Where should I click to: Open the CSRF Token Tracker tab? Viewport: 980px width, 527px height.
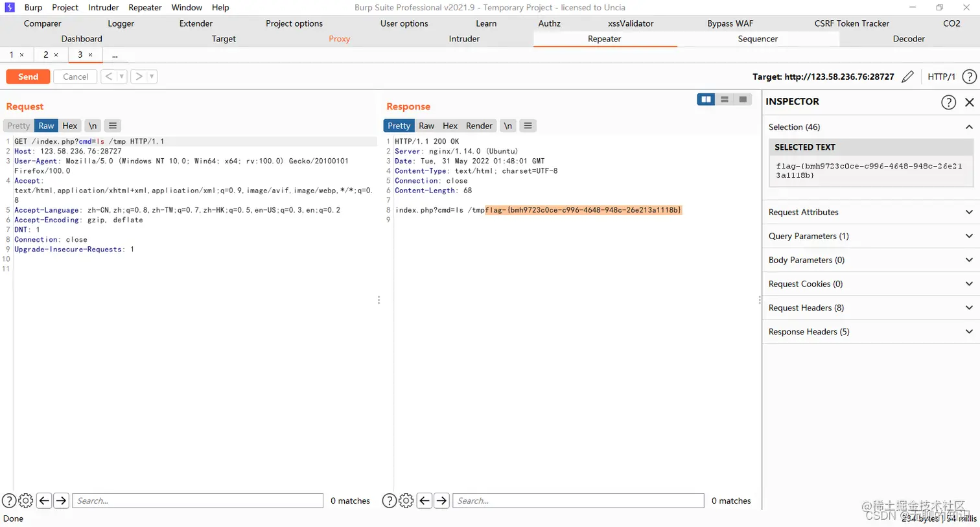(852, 23)
